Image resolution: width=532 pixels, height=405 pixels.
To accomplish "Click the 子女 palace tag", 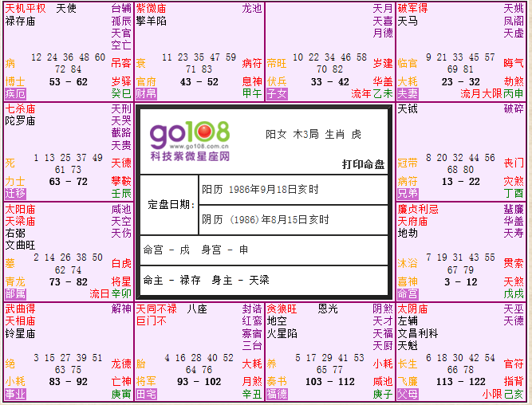I will (277, 93).
